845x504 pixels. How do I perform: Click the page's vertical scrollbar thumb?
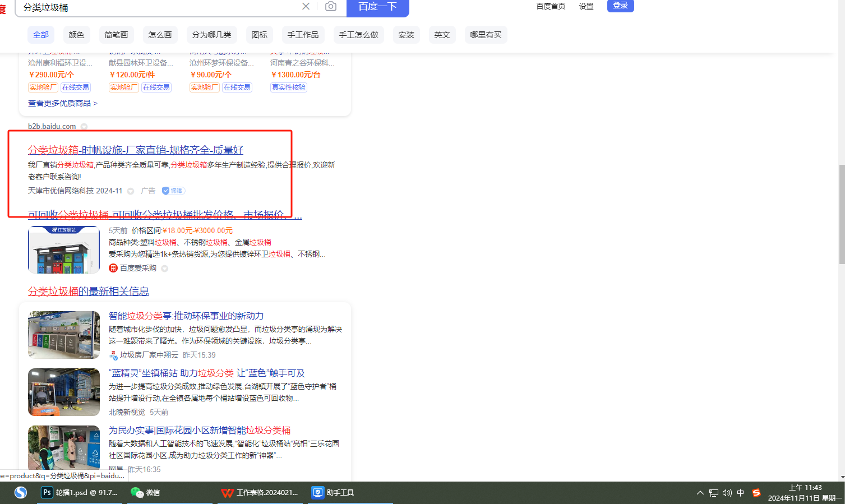[842, 214]
